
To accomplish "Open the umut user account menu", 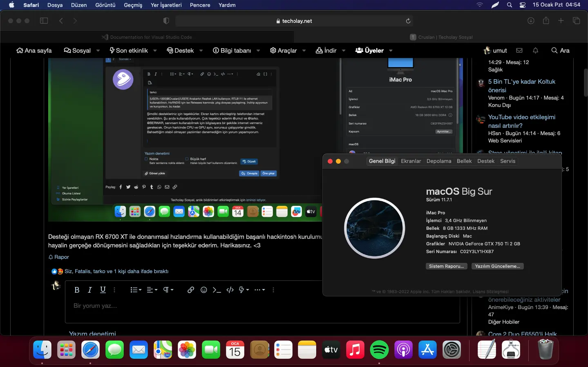I will coord(495,51).
